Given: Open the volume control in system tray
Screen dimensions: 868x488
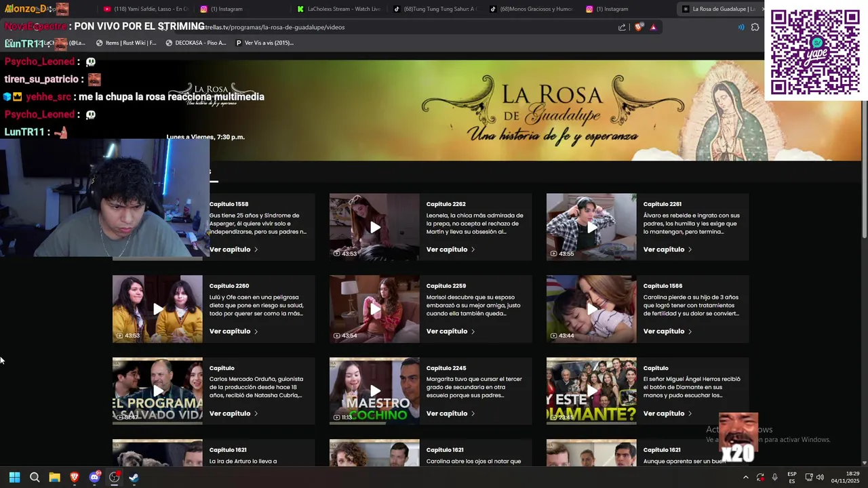Looking at the screenshot, I should pyautogui.click(x=820, y=477).
